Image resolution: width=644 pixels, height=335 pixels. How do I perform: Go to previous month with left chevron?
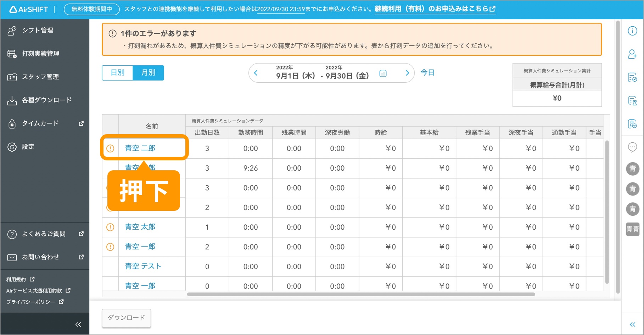pyautogui.click(x=256, y=73)
